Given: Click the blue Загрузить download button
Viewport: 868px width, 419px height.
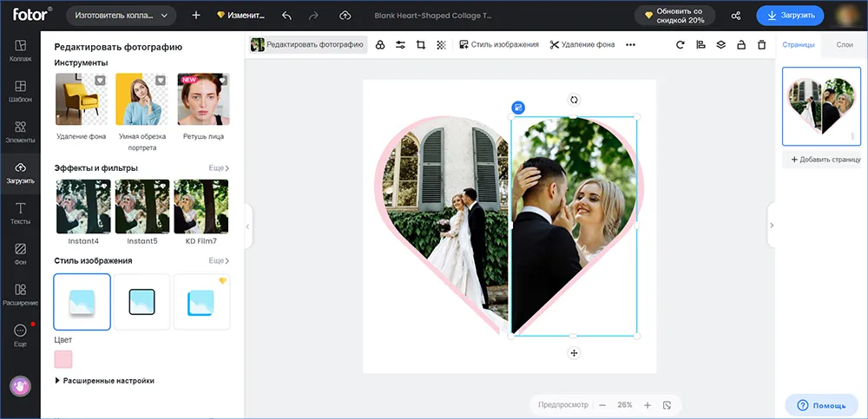Looking at the screenshot, I should tap(790, 16).
